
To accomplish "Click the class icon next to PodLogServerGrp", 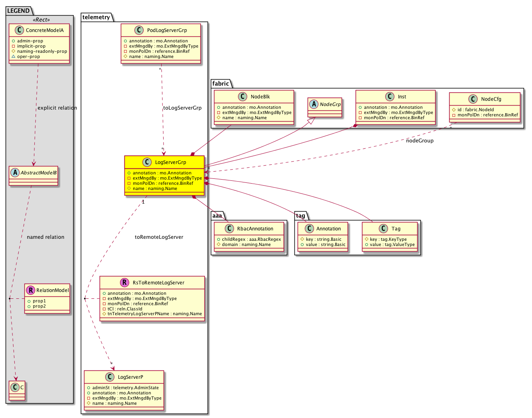I will pos(139,30).
